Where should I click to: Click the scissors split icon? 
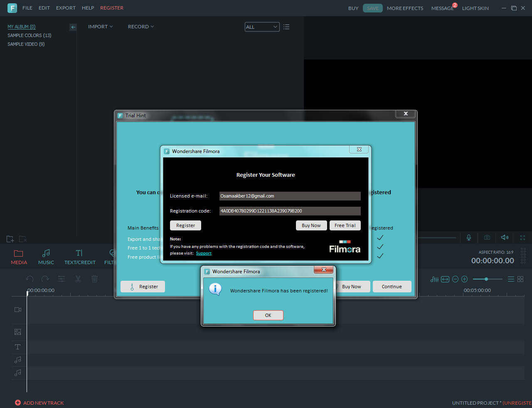click(x=78, y=279)
